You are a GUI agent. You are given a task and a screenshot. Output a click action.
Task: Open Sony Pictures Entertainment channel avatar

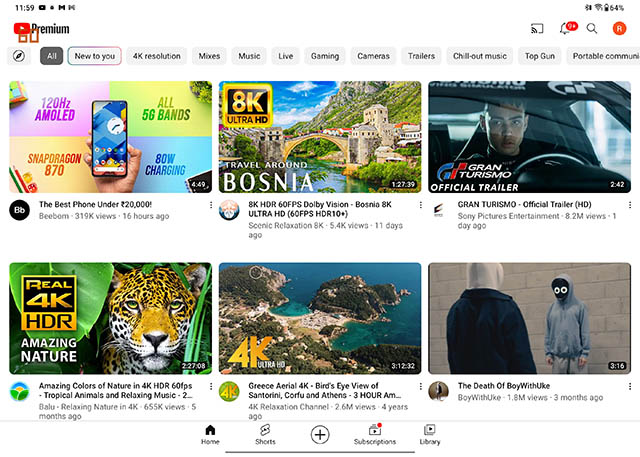438,210
